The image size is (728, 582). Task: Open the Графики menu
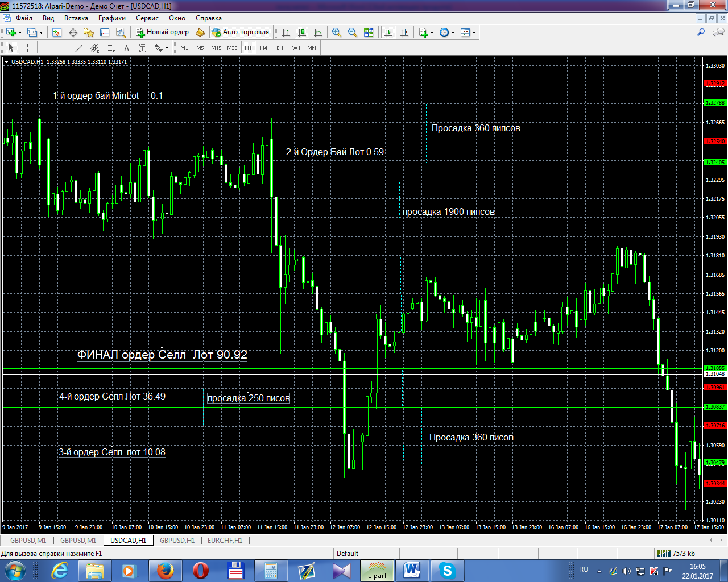(112, 18)
